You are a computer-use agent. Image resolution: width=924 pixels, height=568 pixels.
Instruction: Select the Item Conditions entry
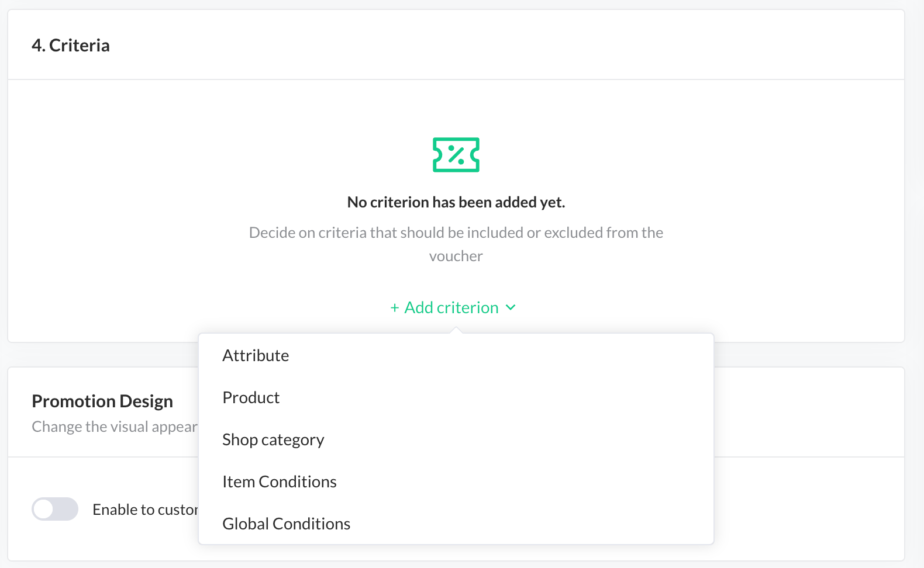click(280, 482)
